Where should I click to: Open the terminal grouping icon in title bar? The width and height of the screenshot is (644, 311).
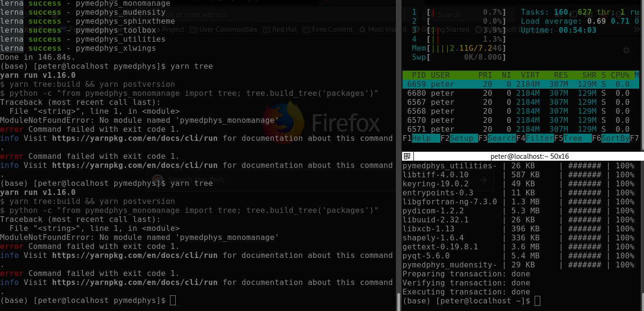[407, 156]
